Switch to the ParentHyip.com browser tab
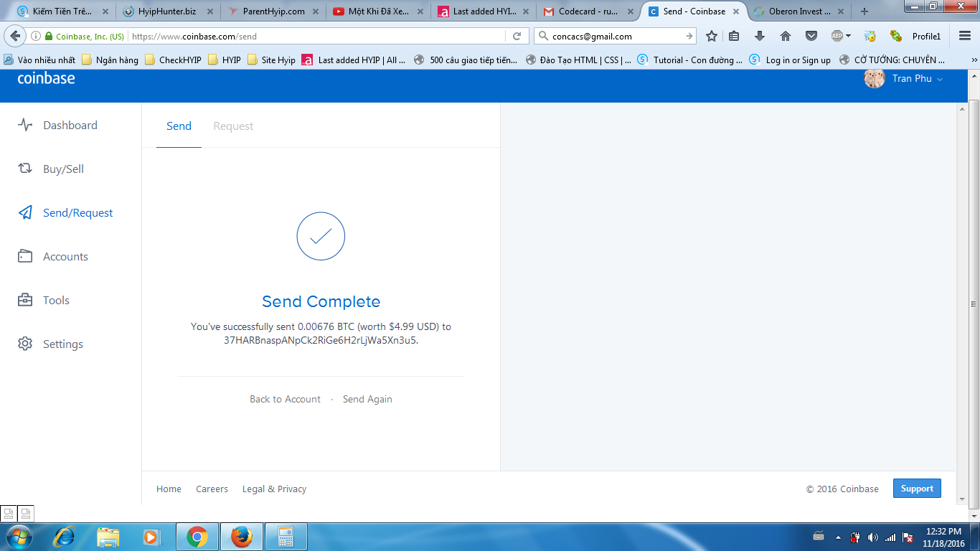980x551 pixels. [273, 11]
